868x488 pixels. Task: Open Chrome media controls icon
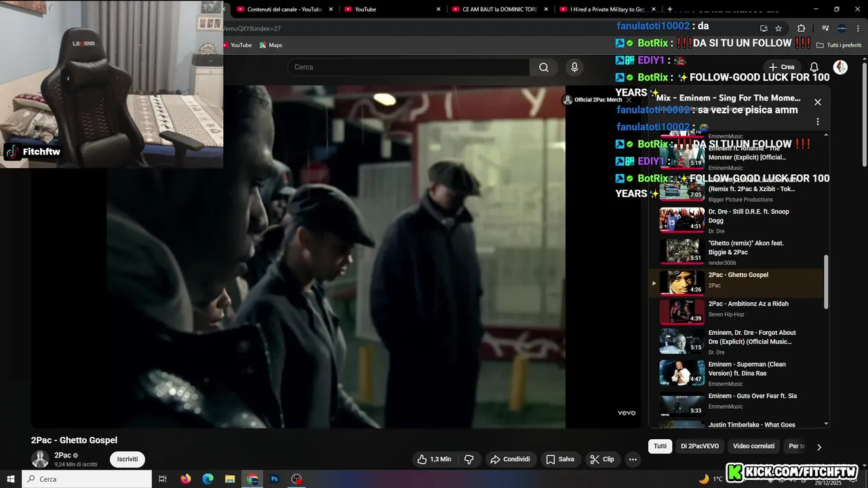(x=825, y=28)
